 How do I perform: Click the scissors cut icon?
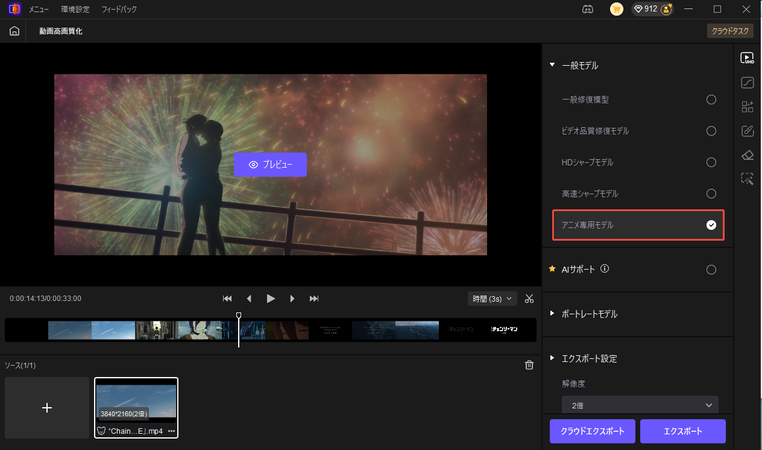click(x=529, y=299)
